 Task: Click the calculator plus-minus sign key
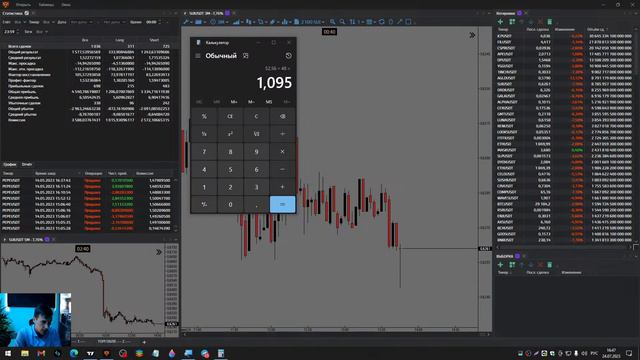tap(204, 204)
